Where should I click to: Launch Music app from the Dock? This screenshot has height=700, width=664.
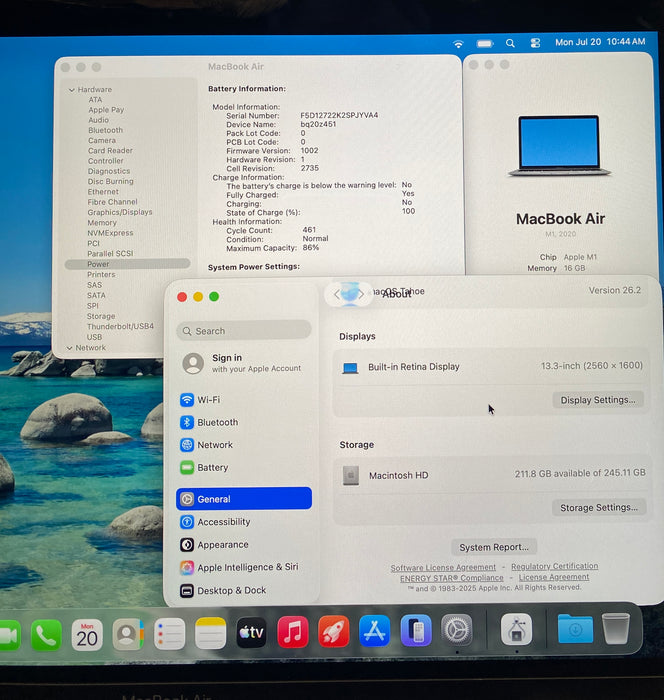(x=292, y=632)
